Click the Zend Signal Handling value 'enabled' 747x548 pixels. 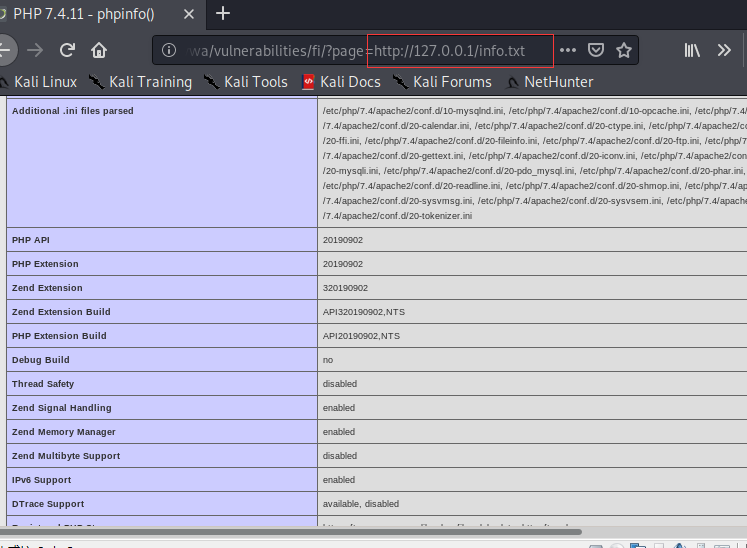point(339,408)
